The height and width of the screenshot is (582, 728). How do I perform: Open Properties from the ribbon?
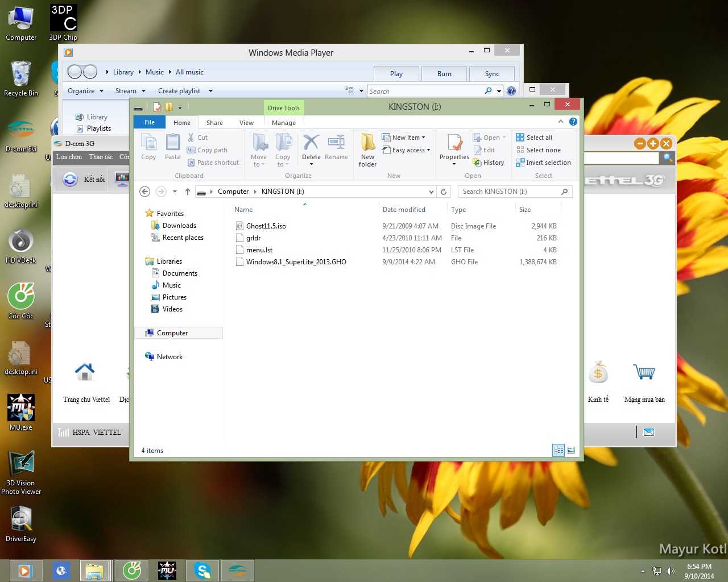[454, 149]
